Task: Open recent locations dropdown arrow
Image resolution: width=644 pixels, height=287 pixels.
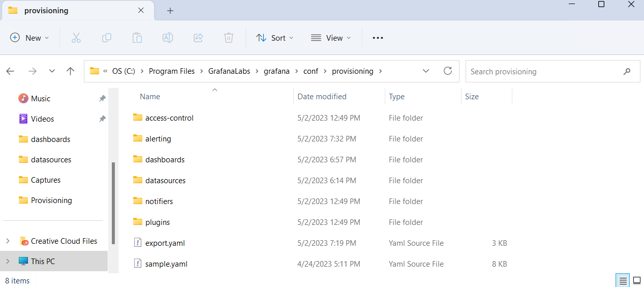Action: tap(52, 71)
